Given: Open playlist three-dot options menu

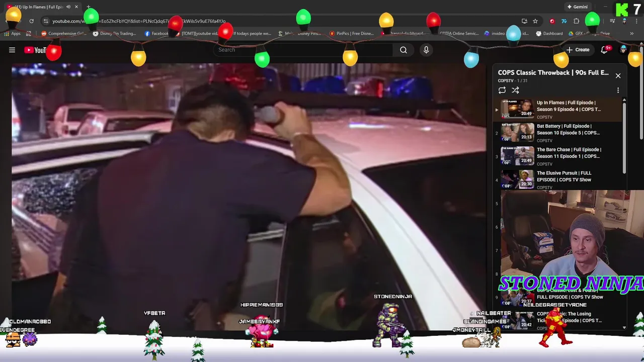Looking at the screenshot, I should 618,90.
